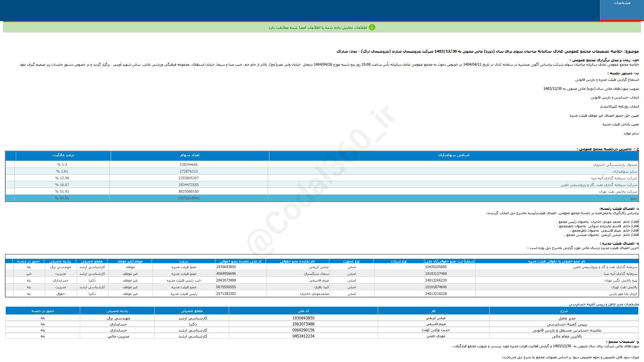Viewport: 644px width, 362px height.
Task: Click the تعداد سهام column header
Action: tap(190, 155)
